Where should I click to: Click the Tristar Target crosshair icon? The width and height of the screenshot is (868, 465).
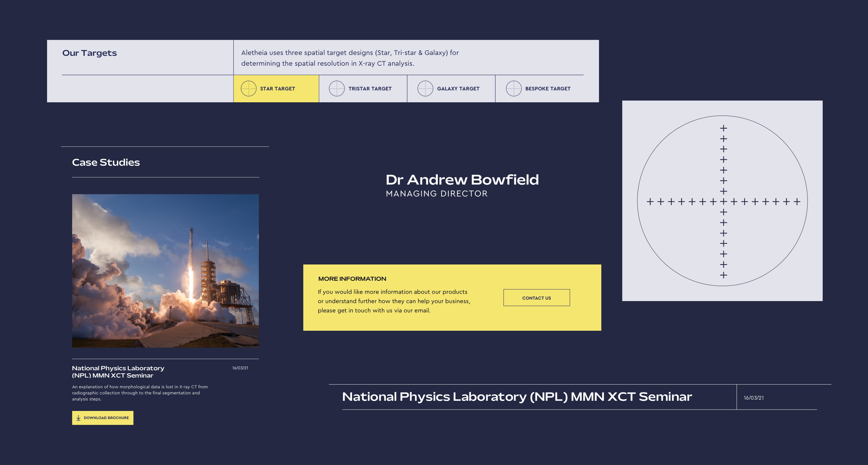click(x=337, y=88)
